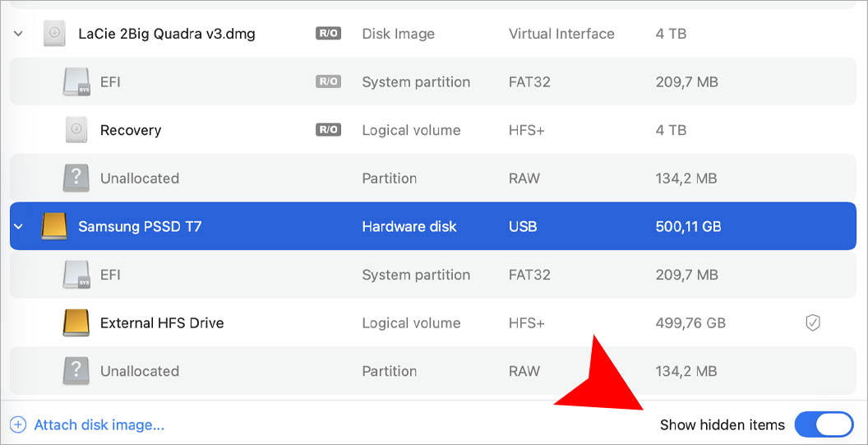Click the 4 TB size in Recovery row

[671, 130]
